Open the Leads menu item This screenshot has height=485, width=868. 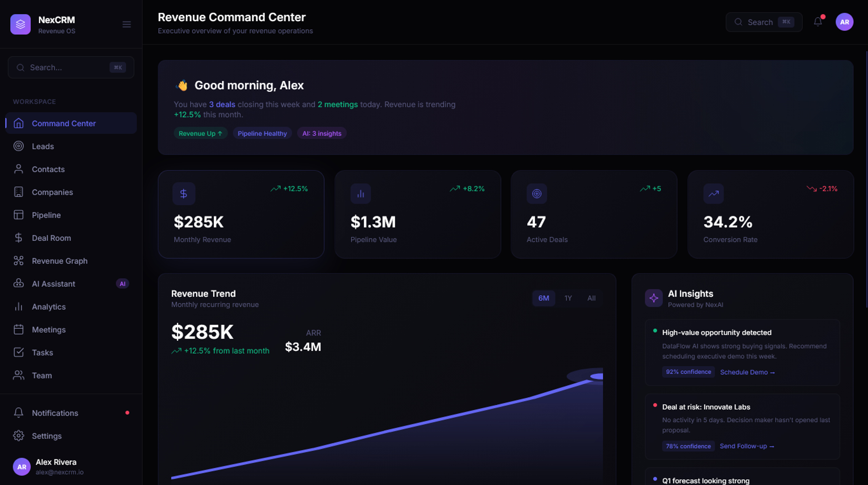(71, 146)
